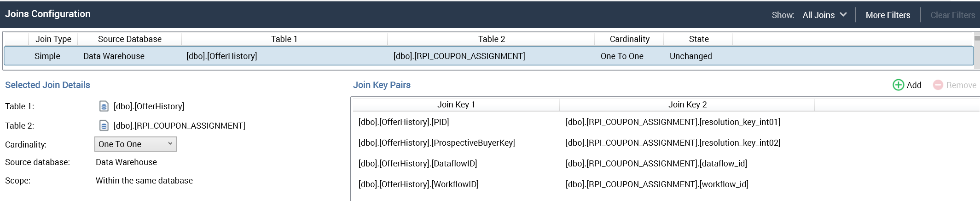Select the OfferHistory PID join key row
The height and width of the screenshot is (201, 980).
[404, 122]
